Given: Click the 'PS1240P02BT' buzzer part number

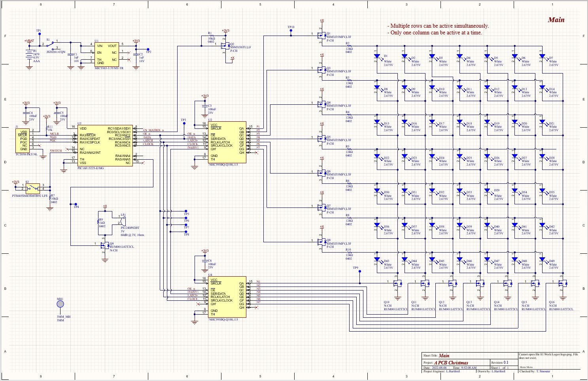Looking at the screenshot, I should [130, 228].
